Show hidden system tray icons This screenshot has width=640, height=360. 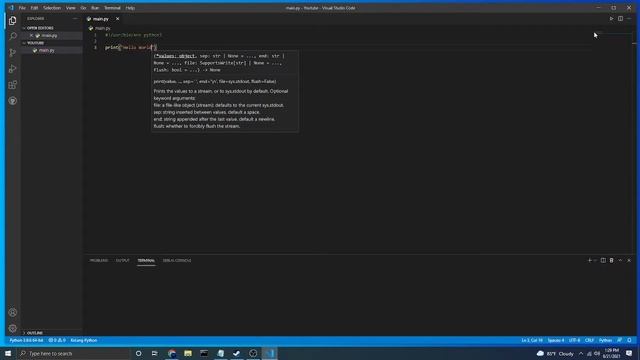click(581, 353)
